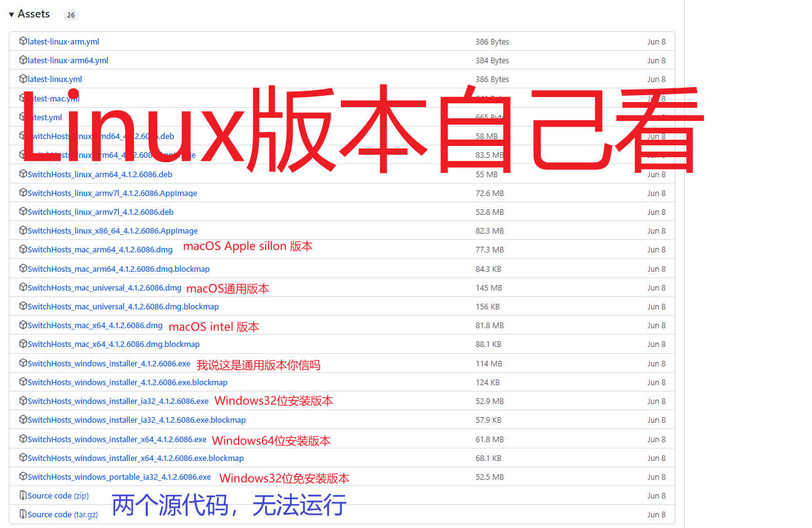Click the 52.5 MB size value
Image resolution: width=812 pixels, height=528 pixels.
click(x=490, y=477)
